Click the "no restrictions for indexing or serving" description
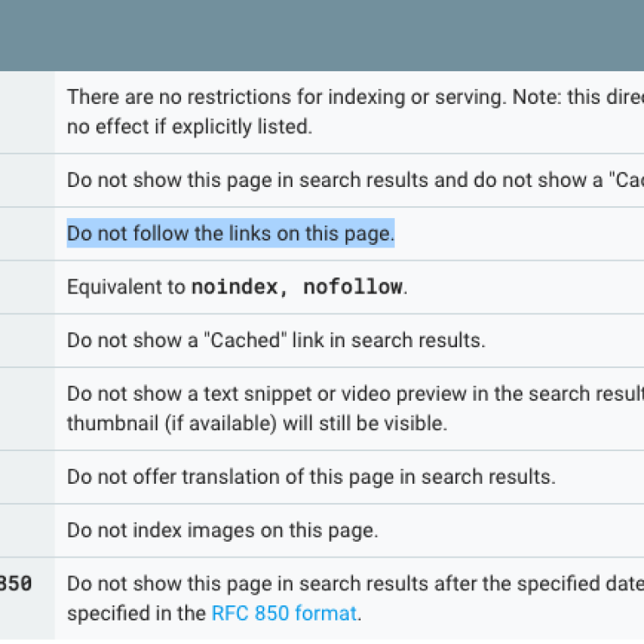Image resolution: width=644 pixels, height=644 pixels. tap(285, 96)
